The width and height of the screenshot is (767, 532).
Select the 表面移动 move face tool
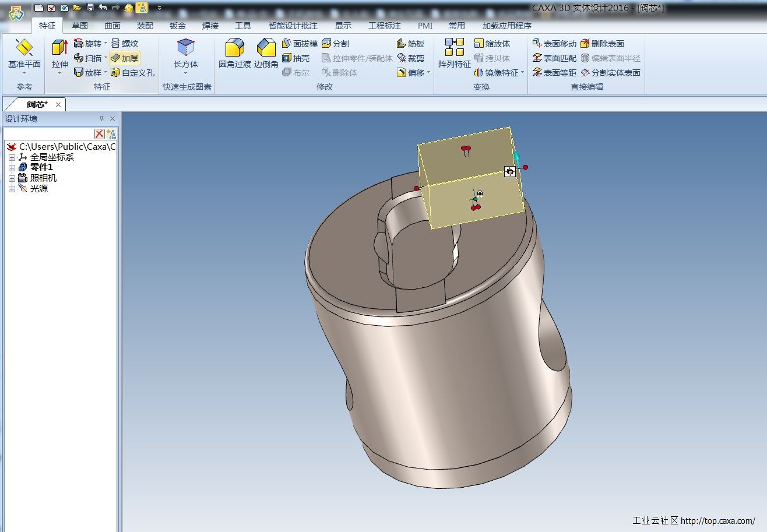[x=554, y=44]
